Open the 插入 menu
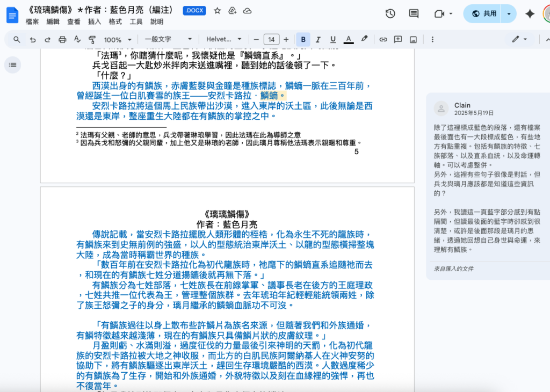 (x=95, y=21)
